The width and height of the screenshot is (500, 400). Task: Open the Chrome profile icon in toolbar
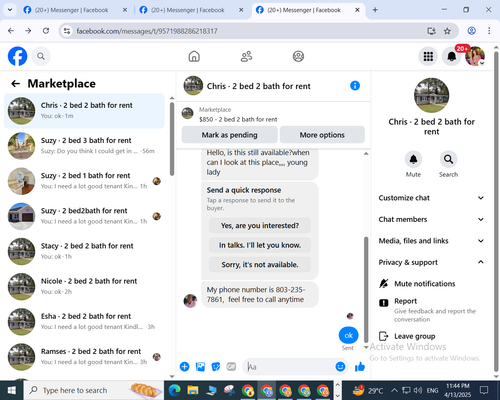tap(471, 31)
